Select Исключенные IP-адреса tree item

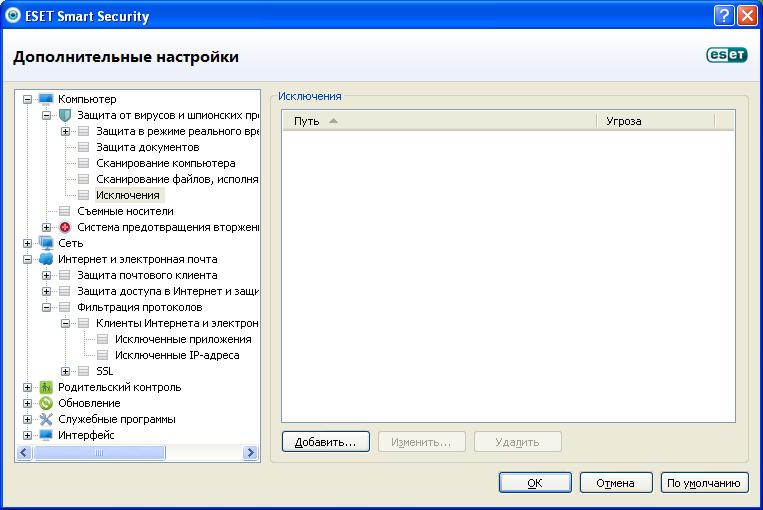[x=177, y=355]
